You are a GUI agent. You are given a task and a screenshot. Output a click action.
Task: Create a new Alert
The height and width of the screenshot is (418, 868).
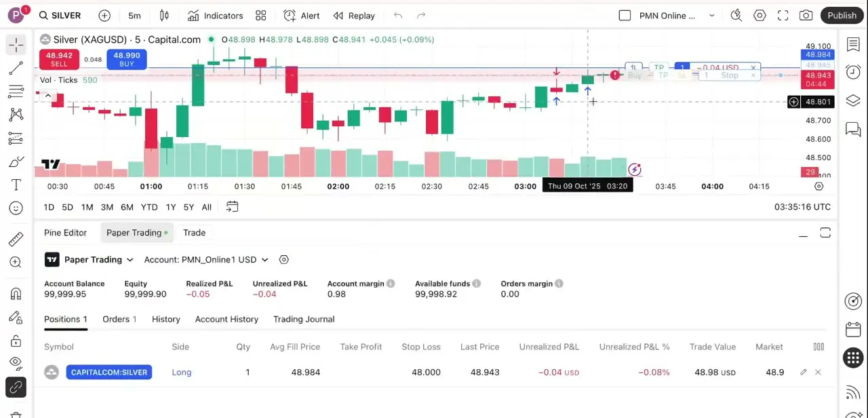click(x=302, y=16)
